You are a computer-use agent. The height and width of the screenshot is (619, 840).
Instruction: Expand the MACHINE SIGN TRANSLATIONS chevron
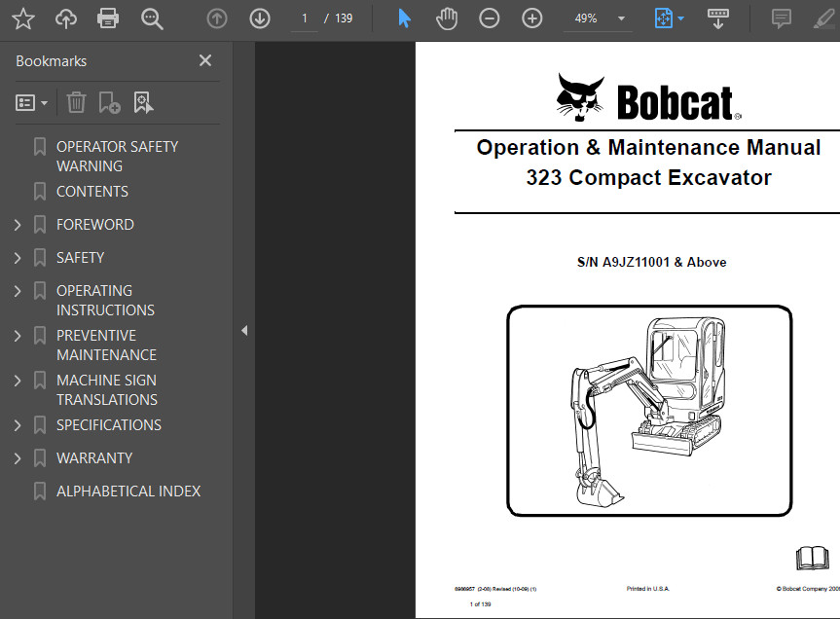18,381
